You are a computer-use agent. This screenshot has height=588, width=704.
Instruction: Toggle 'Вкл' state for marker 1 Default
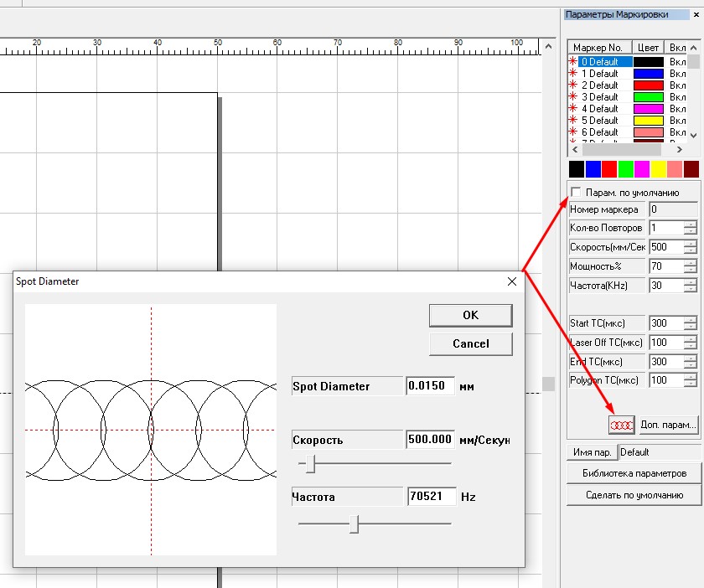click(677, 74)
